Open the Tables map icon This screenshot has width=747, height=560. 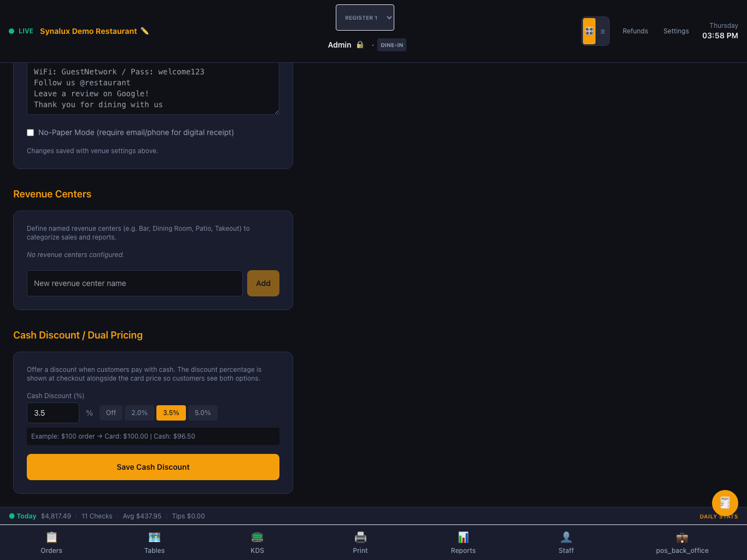[154, 537]
